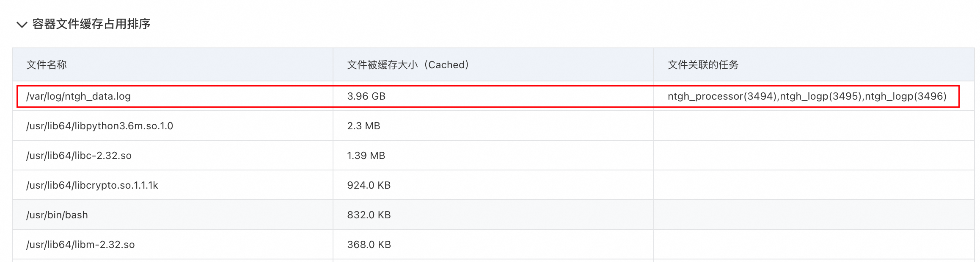The height and width of the screenshot is (262, 980).
Task: Click the 3.96 GB cached size cell
Action: point(366,96)
